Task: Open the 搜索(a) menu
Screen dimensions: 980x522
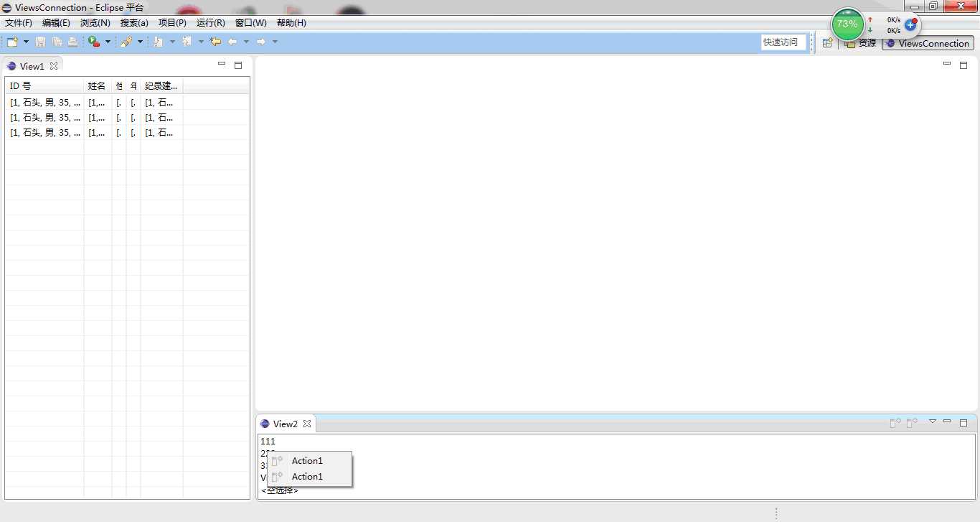Action: tap(134, 23)
